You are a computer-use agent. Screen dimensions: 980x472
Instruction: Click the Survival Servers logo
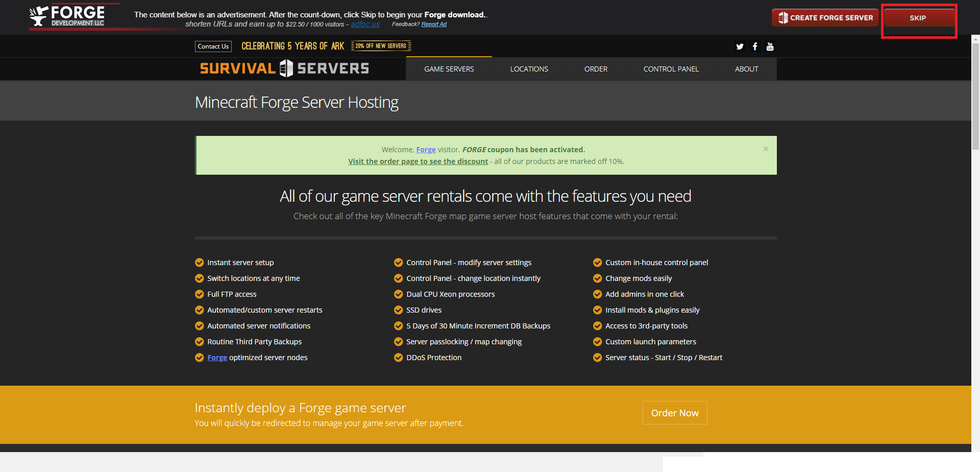tap(284, 68)
